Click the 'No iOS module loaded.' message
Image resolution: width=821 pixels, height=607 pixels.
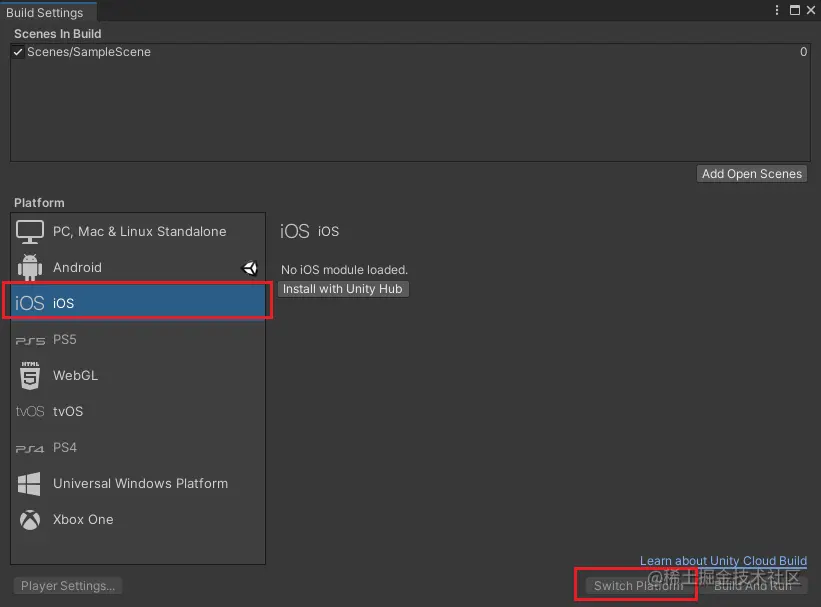tap(345, 270)
